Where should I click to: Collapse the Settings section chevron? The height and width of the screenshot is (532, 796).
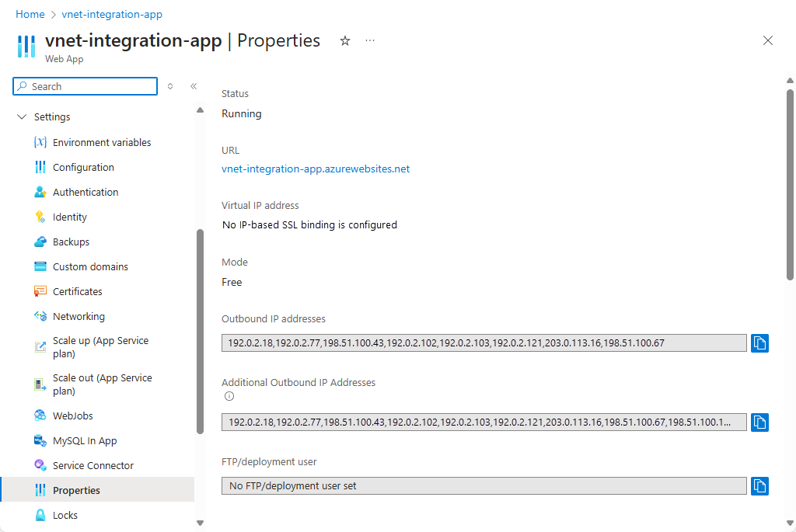pos(22,116)
